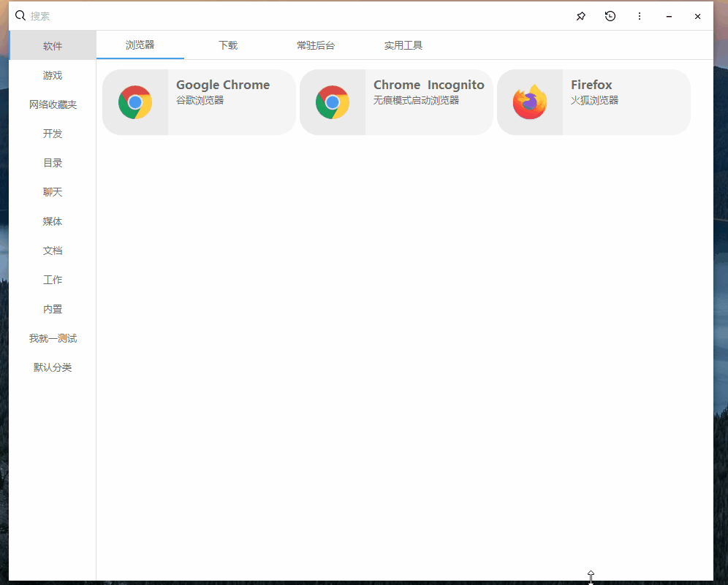The image size is (728, 585).
Task: Click the Google Chrome logo icon
Action: [x=135, y=102]
